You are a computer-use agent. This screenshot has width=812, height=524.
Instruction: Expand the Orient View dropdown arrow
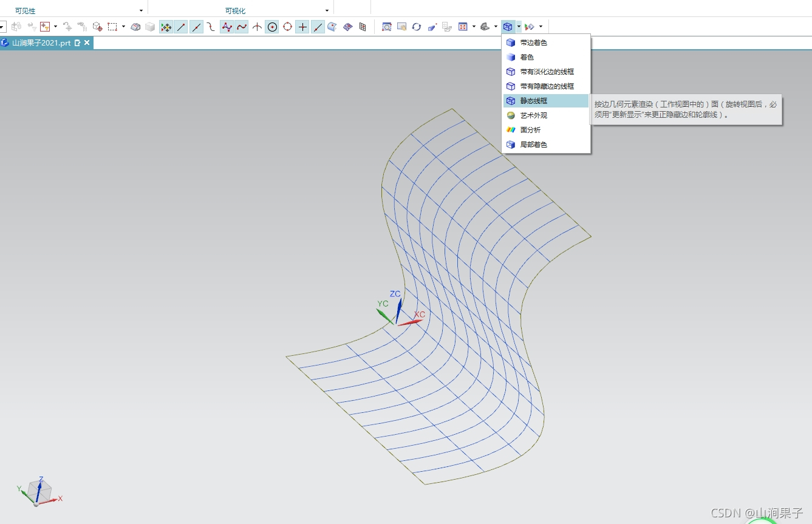click(x=474, y=27)
